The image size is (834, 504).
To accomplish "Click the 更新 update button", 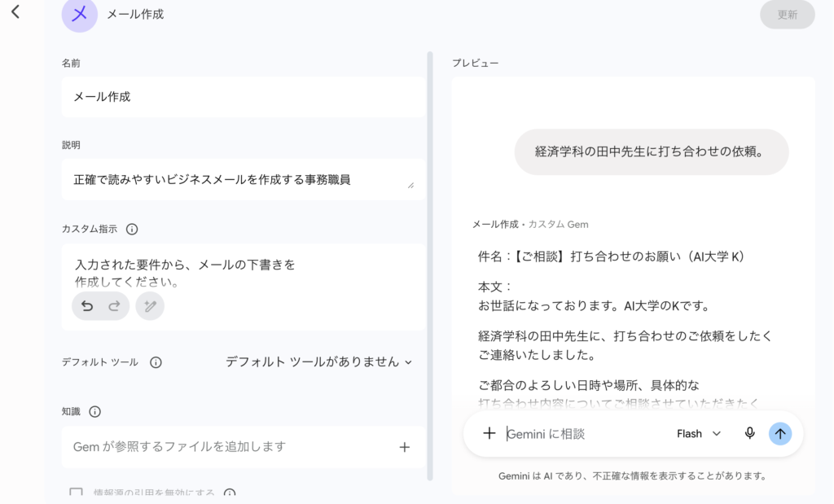I will [788, 15].
